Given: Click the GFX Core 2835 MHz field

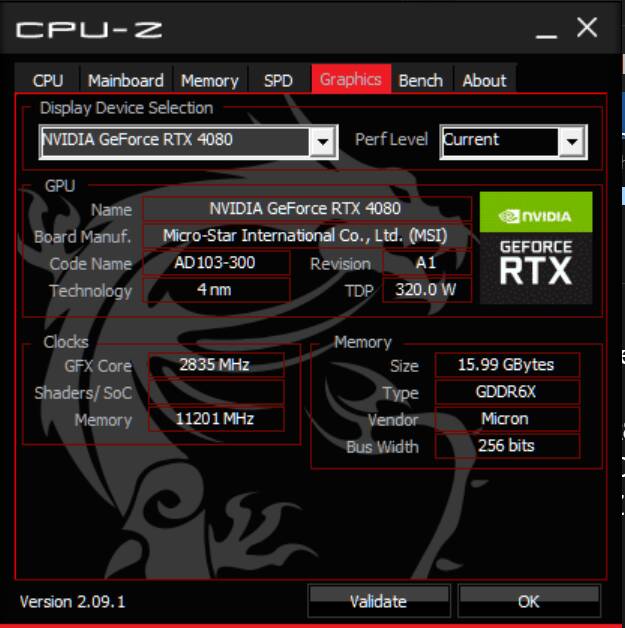Looking at the screenshot, I should pyautogui.click(x=216, y=364).
